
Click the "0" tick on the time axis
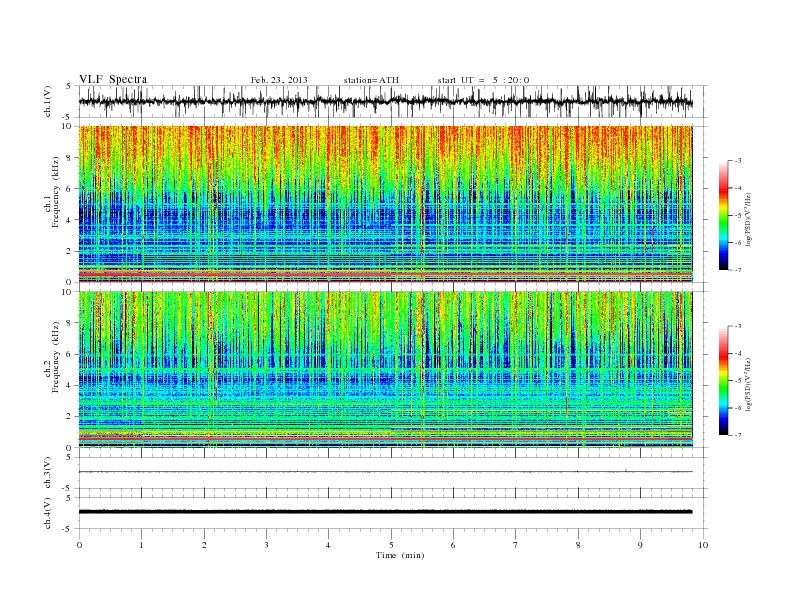point(79,545)
